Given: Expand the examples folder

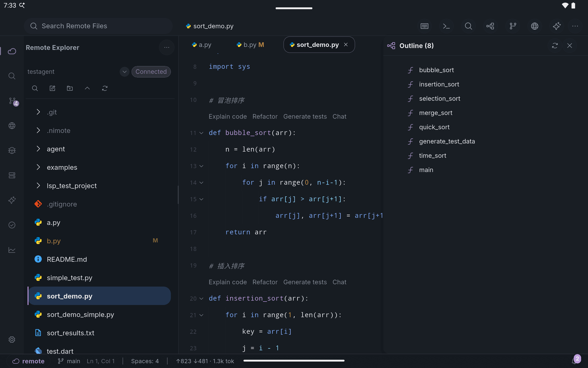Looking at the screenshot, I should point(38,167).
